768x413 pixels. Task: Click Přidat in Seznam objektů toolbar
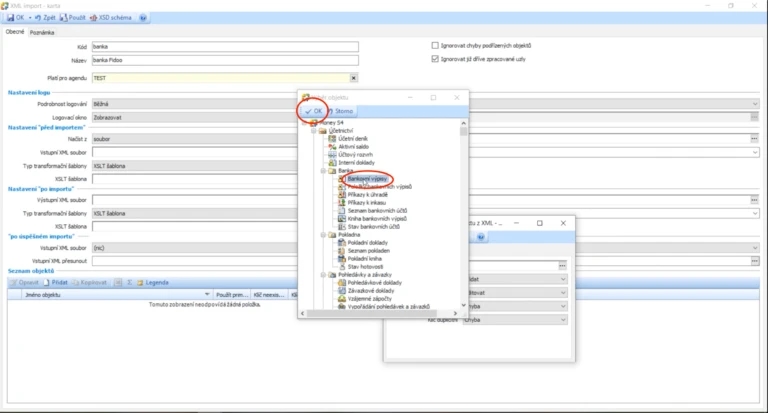[x=56, y=283]
